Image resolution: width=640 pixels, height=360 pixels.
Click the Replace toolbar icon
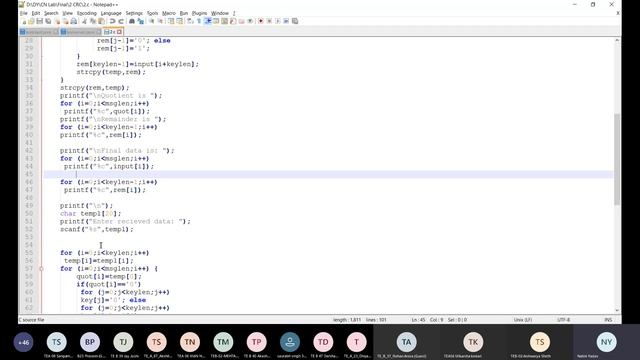tap(141, 21)
